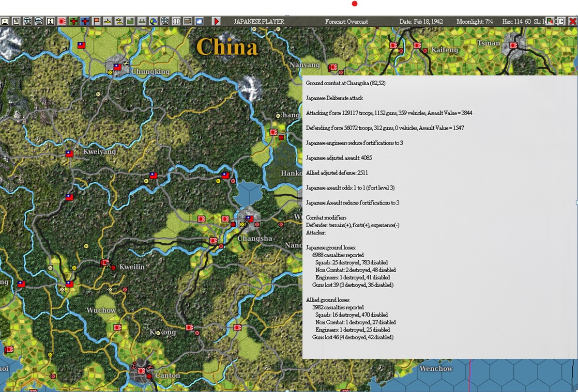Screen dimensions: 578x392
Task: Open the text report document icon
Action: (16, 21)
